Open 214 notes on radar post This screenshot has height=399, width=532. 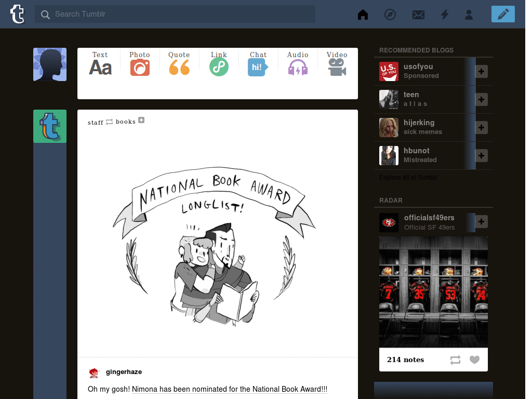tap(405, 360)
